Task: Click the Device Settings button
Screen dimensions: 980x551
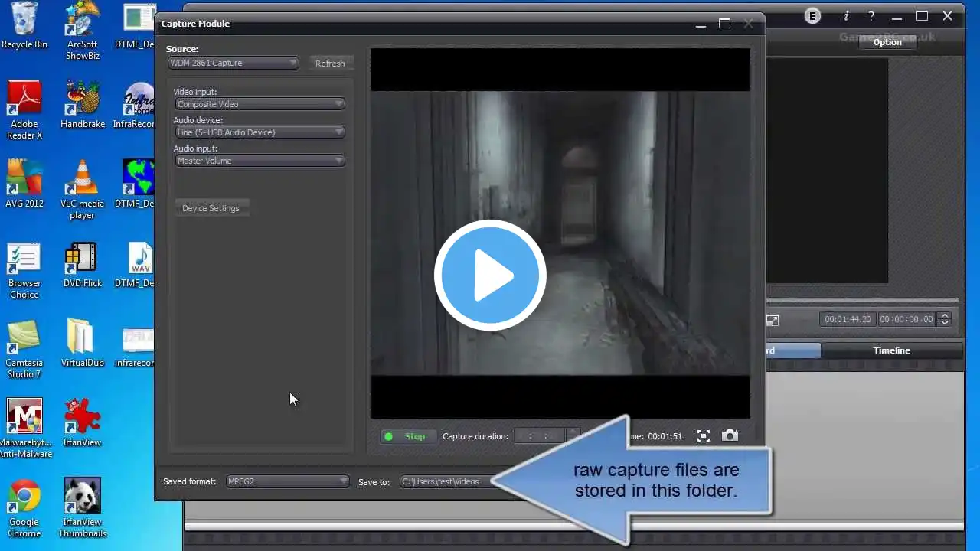Action: [x=211, y=208]
